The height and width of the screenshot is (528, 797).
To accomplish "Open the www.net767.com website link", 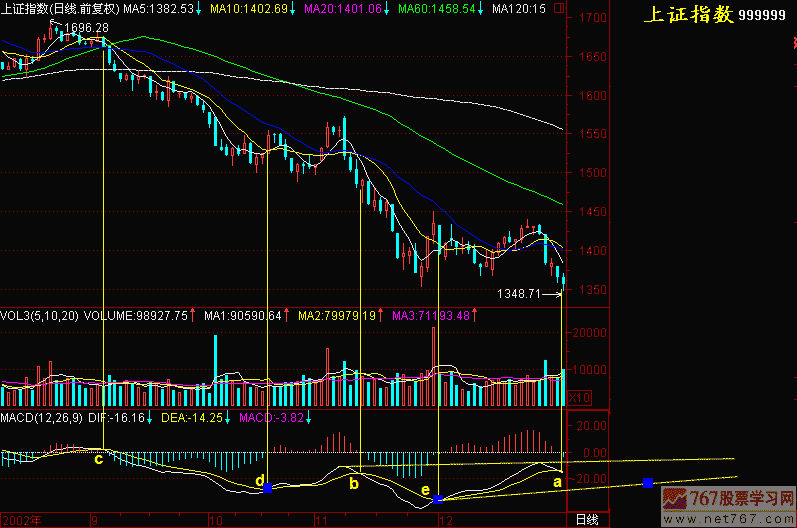I will point(743,519).
